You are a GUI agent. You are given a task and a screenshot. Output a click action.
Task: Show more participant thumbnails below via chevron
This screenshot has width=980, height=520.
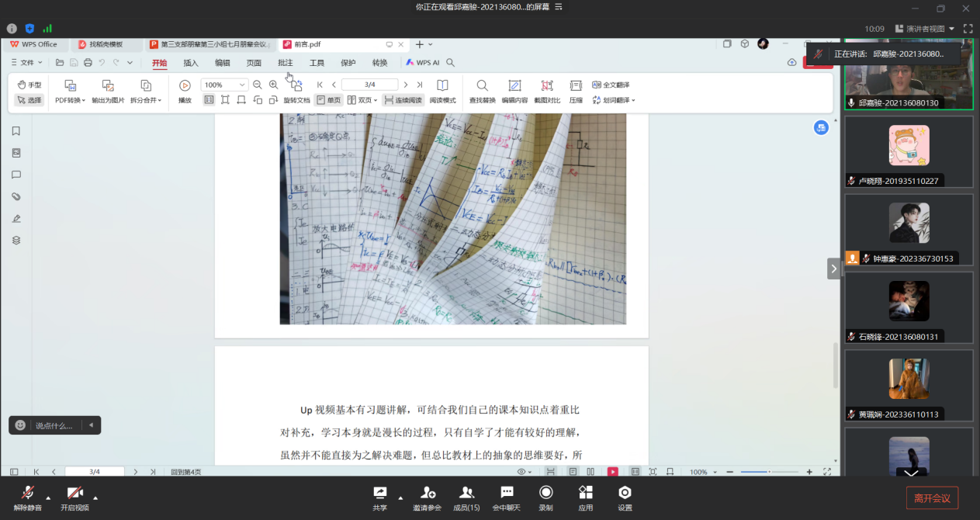[x=911, y=472]
